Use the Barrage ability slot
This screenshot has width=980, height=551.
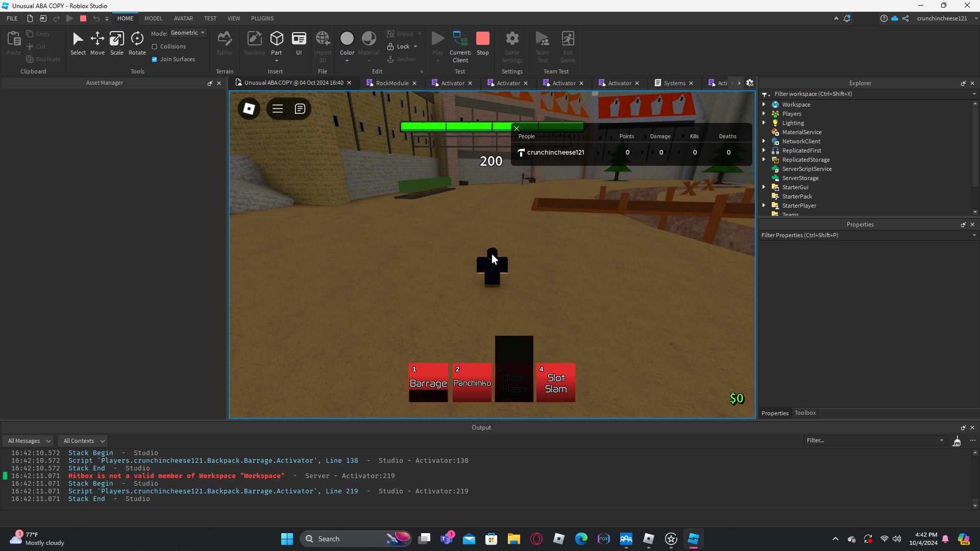[428, 383]
